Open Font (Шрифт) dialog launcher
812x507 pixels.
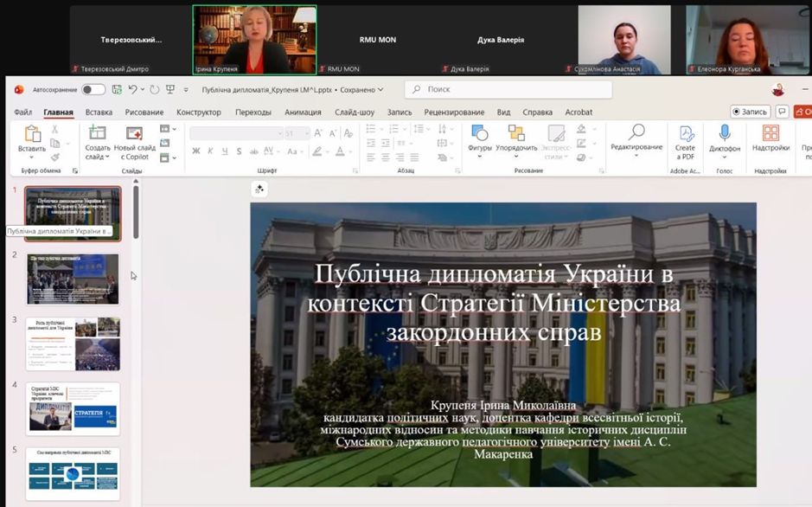pyautogui.click(x=355, y=170)
